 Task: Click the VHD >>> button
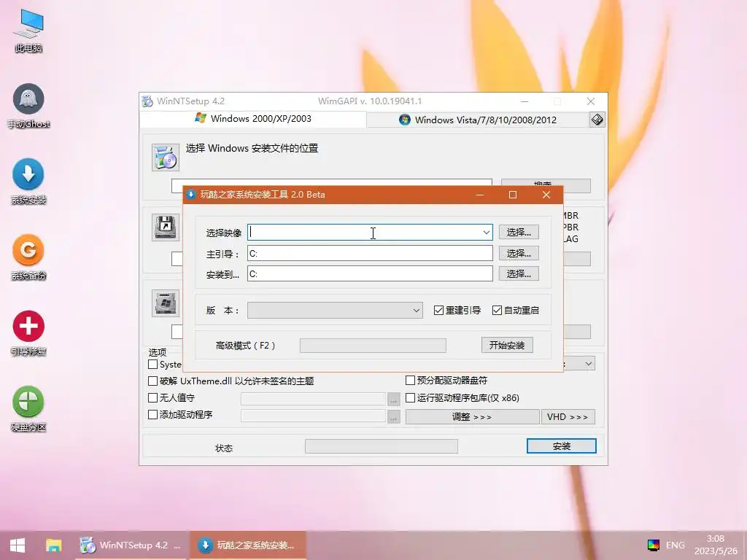point(568,416)
